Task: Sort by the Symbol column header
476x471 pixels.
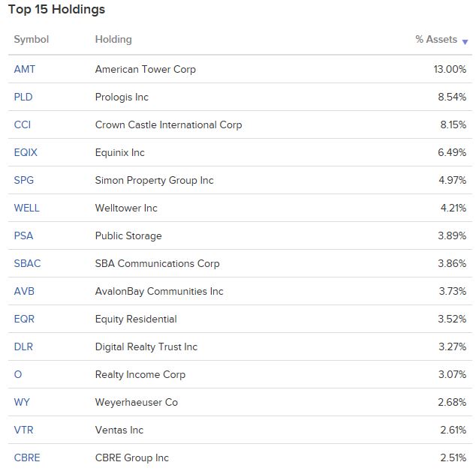Action: 32,40
